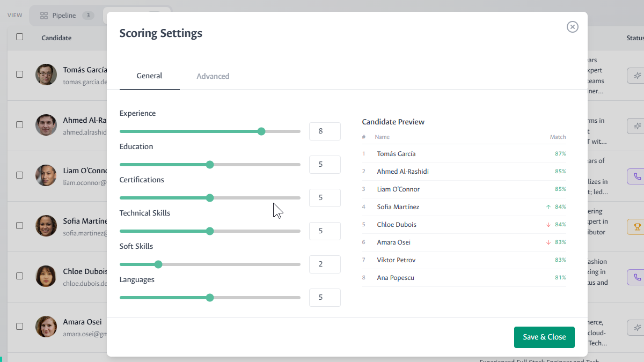The height and width of the screenshot is (362, 644).
Task: Click Viktor Petrov in the Candidate Preview
Action: [396, 260]
